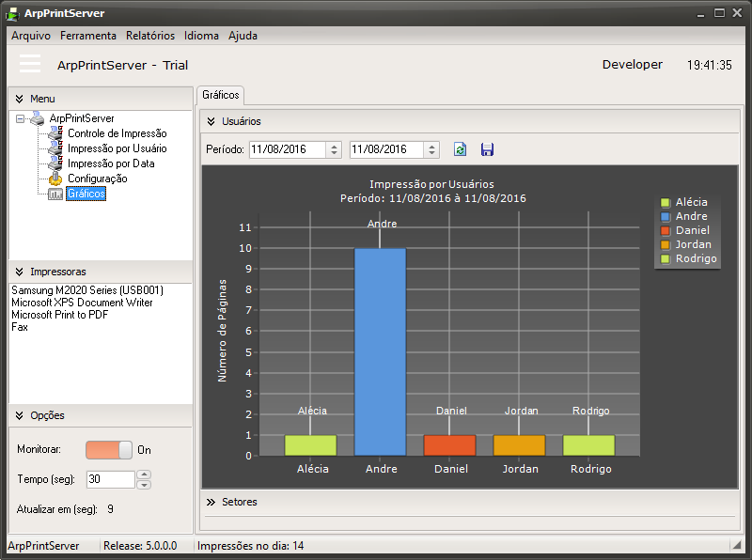
Task: Click the save chart floppy icon
Action: click(x=487, y=149)
